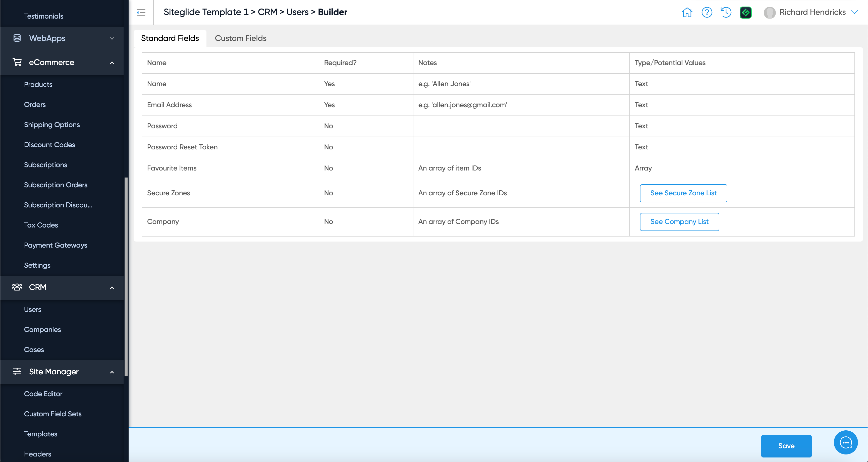This screenshot has height=462, width=868.
Task: Open the history clock icon
Action: pos(726,13)
